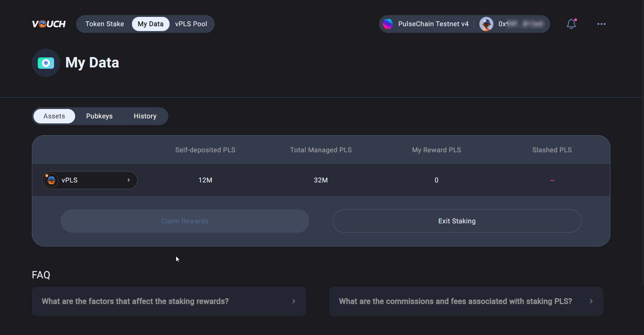
Task: Click the 12M self-deposited value
Action: (x=205, y=180)
